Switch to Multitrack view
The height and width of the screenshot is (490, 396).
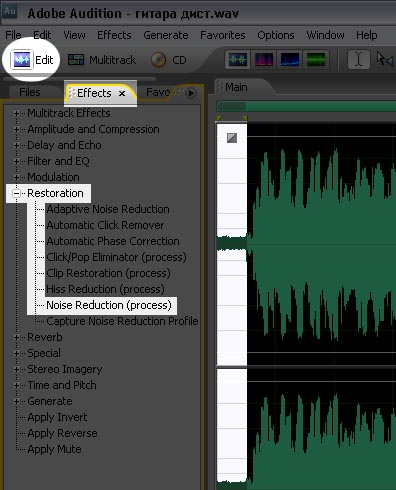102,60
